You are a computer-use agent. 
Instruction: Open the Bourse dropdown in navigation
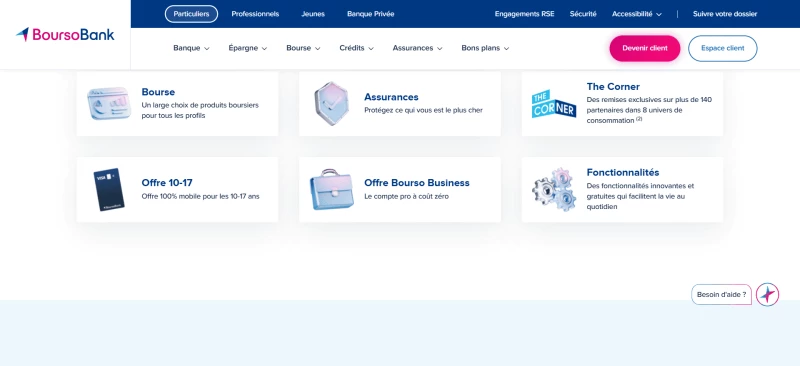[303, 48]
